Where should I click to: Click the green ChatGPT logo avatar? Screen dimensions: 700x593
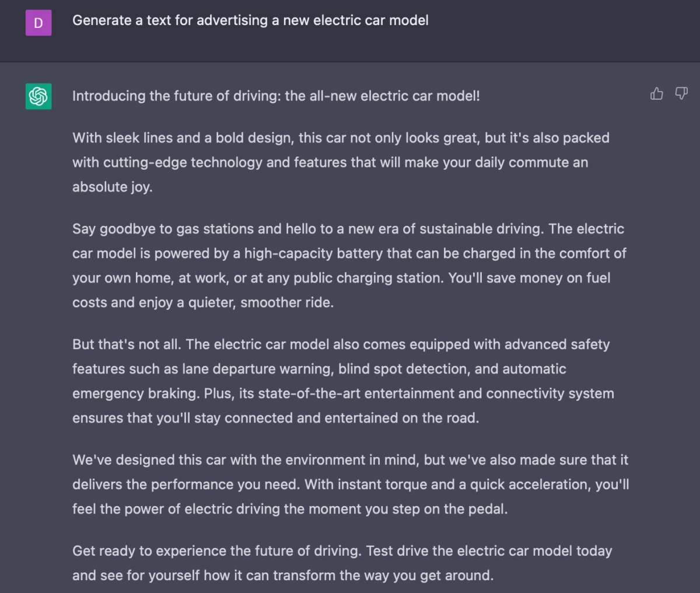(x=38, y=96)
